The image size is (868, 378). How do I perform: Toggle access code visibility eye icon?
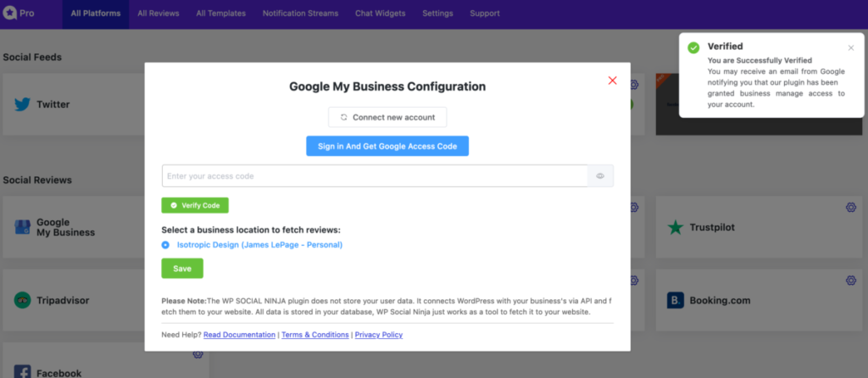(600, 176)
